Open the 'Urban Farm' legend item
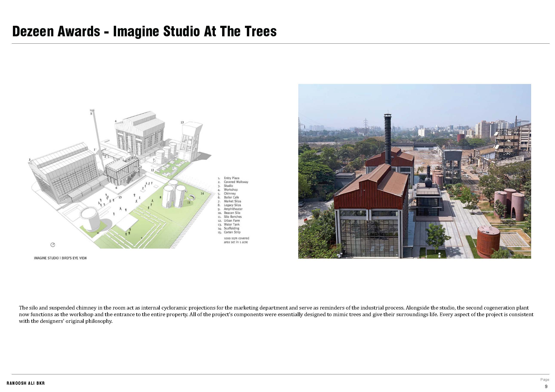The width and height of the screenshot is (555, 392). [232, 221]
